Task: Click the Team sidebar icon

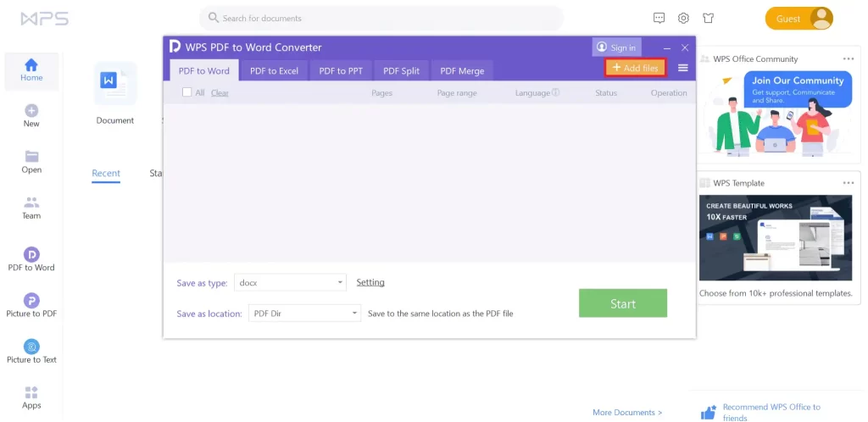Action: (31, 207)
